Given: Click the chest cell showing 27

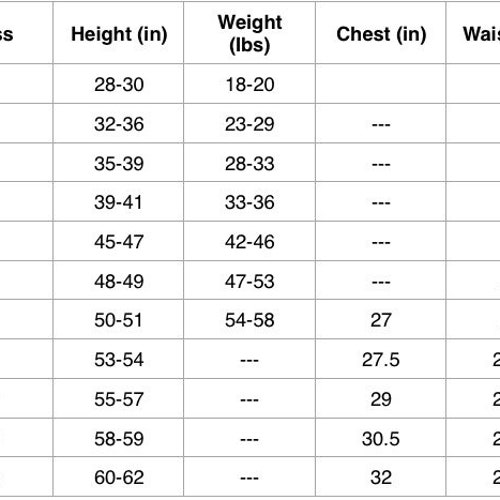Looking at the screenshot, I should (381, 320).
